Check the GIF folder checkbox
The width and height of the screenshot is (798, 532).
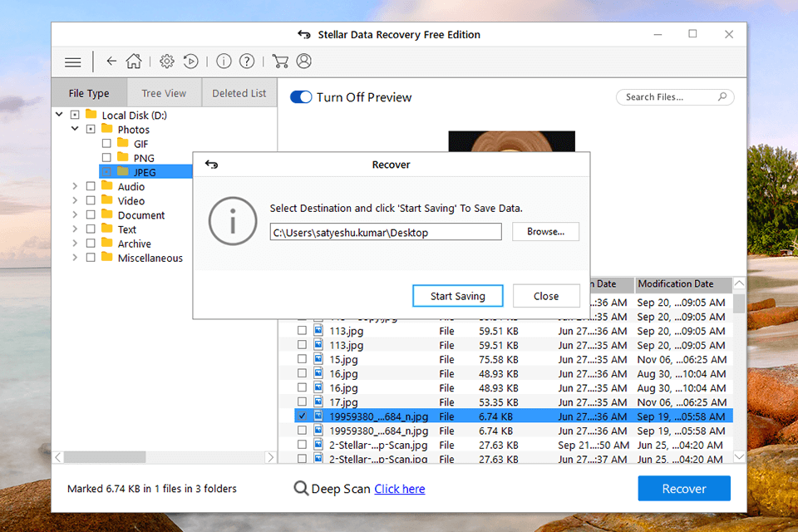(106, 144)
